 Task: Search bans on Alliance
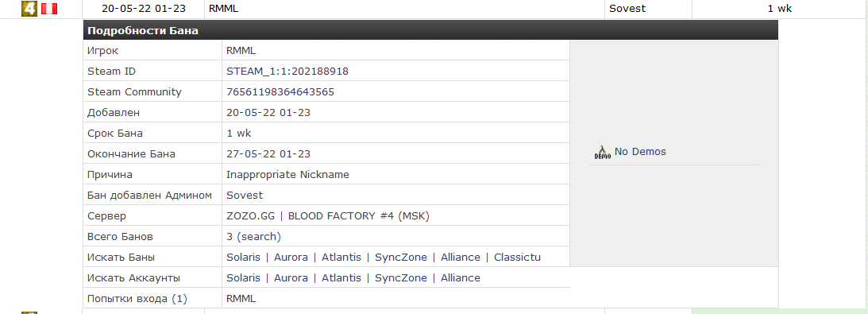click(460, 257)
